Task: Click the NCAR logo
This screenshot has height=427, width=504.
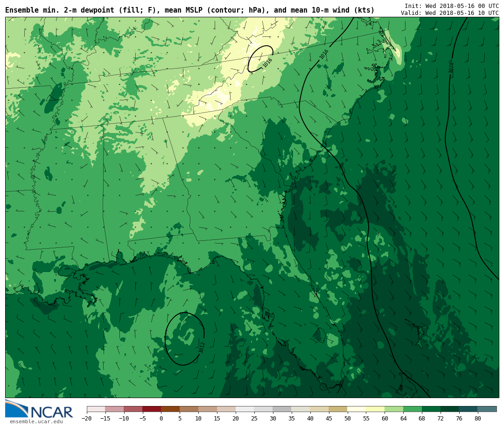Action: click(39, 409)
